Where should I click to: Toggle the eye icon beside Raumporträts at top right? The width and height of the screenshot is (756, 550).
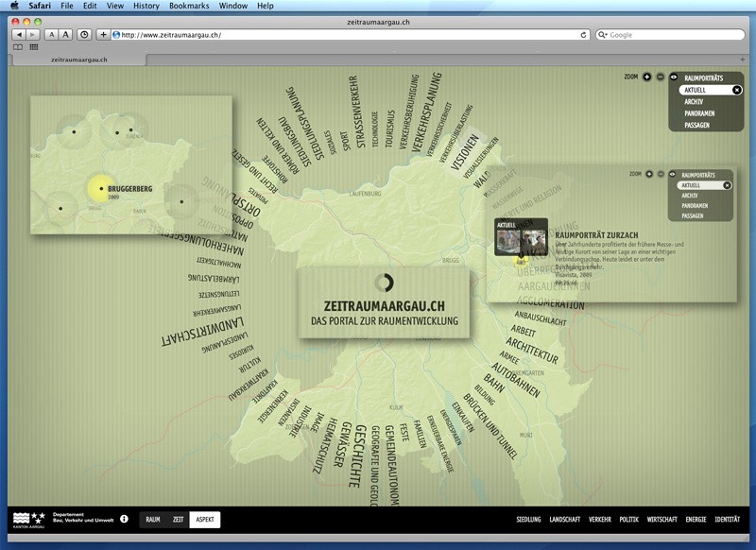674,77
